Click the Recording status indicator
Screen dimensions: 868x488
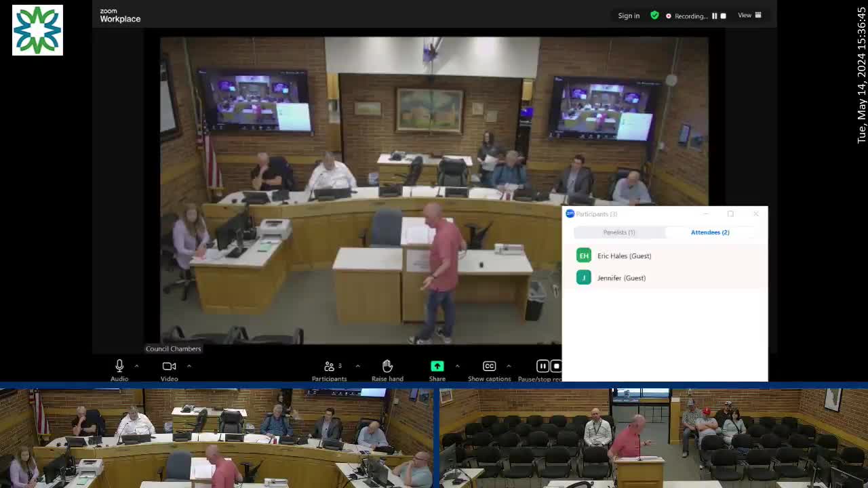pos(687,16)
